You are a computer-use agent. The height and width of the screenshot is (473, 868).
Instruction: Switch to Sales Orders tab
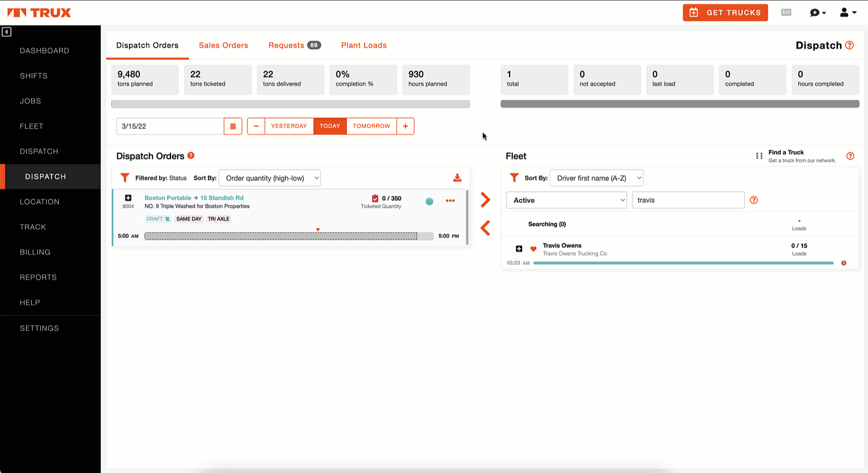click(x=224, y=45)
